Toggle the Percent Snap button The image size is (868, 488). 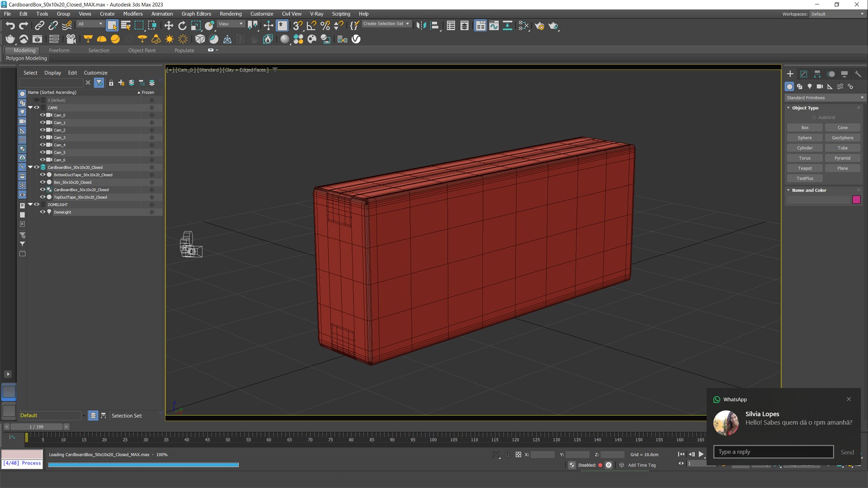pyautogui.click(x=325, y=26)
